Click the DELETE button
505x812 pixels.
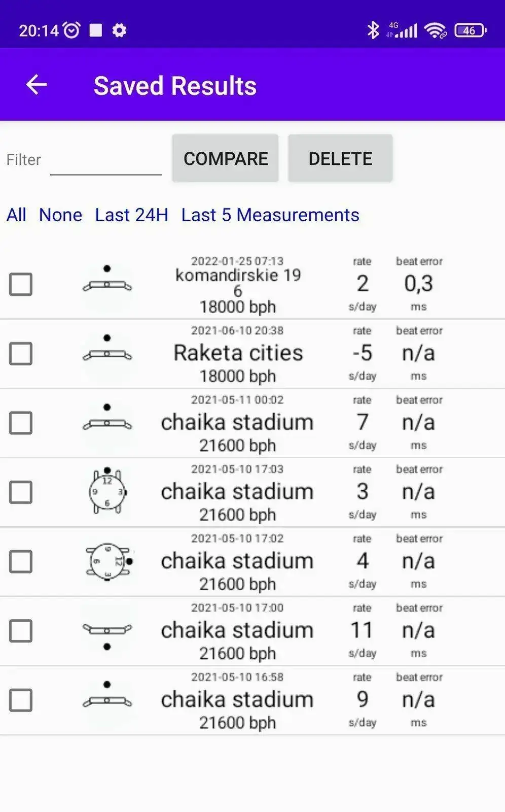340,158
